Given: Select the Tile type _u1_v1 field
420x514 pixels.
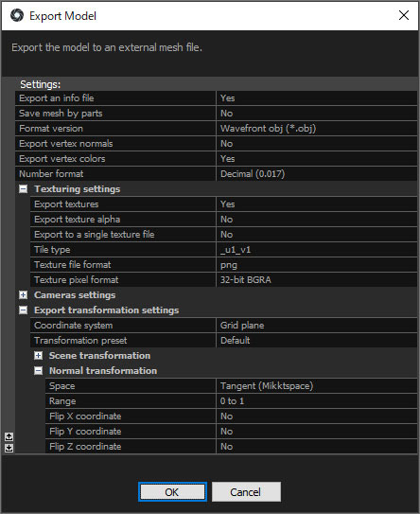Looking at the screenshot, I should pos(317,250).
